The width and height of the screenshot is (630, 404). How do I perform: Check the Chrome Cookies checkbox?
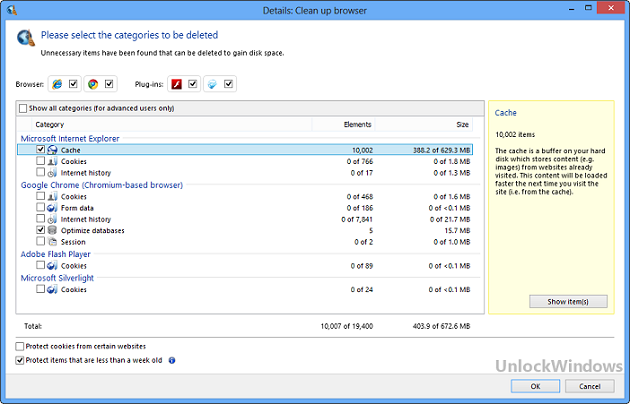pyautogui.click(x=41, y=196)
